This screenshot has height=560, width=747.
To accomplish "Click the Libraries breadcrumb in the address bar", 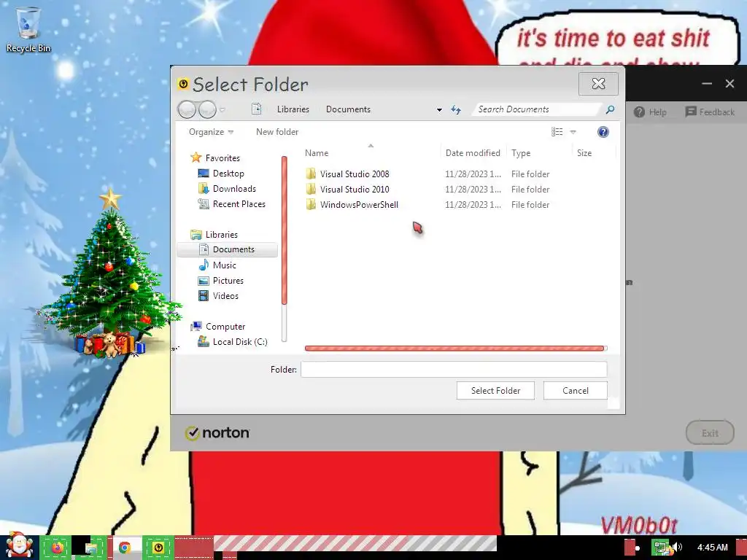I will click(293, 109).
